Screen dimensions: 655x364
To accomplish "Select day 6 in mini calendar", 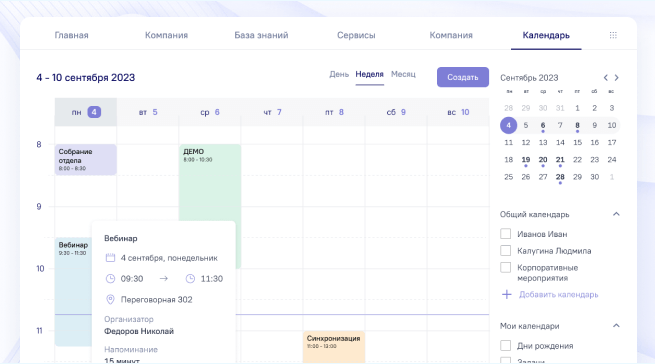I will click(543, 125).
